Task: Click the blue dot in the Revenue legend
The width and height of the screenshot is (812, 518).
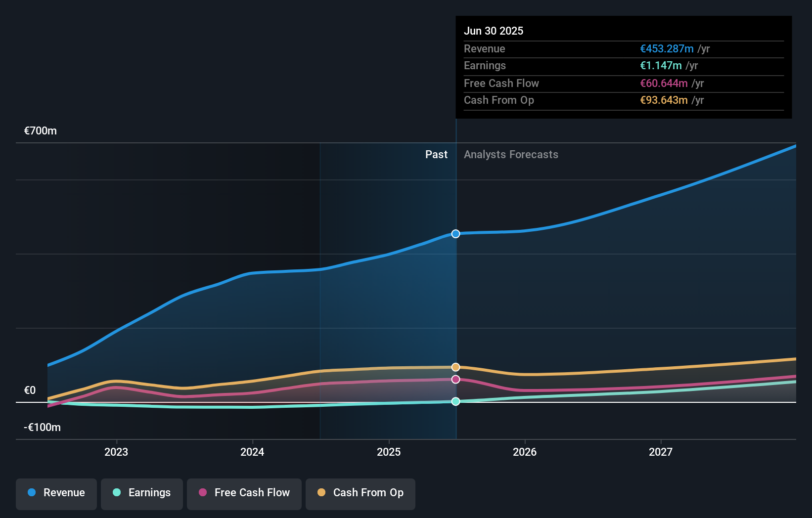Action: (x=31, y=492)
